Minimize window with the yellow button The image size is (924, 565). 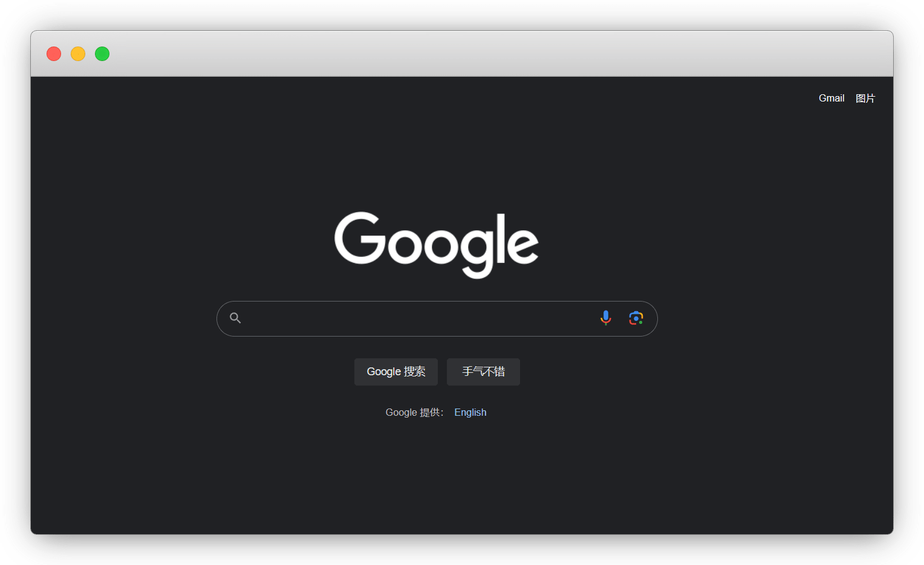coord(78,54)
